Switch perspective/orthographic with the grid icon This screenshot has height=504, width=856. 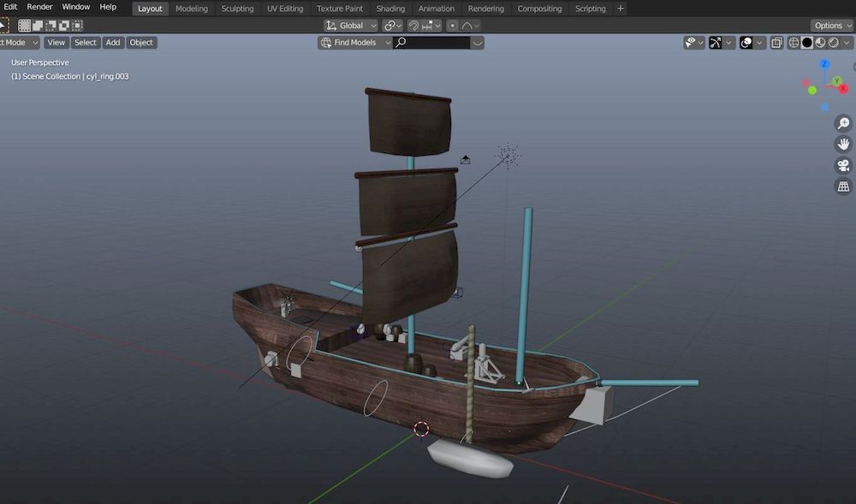(843, 186)
